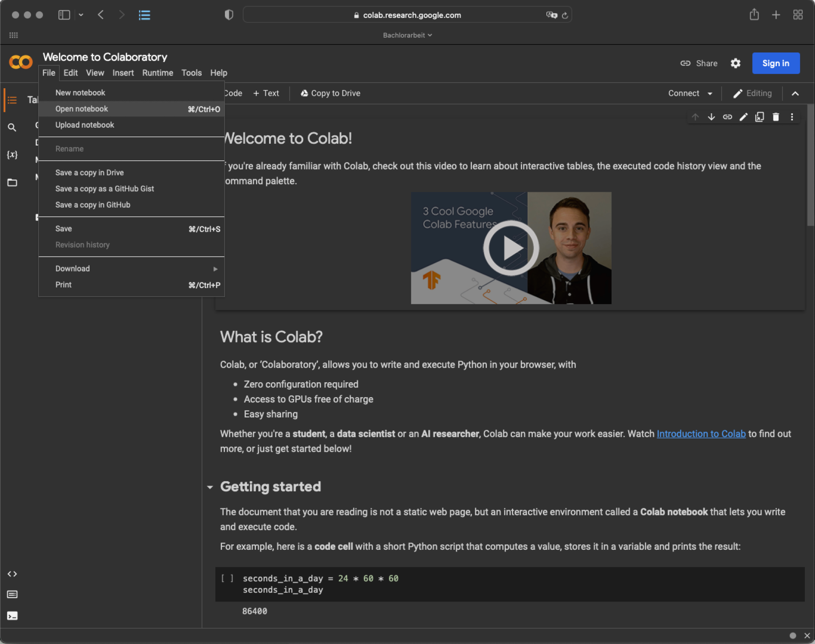
Task: Click Copy to Drive button
Action: coord(330,93)
